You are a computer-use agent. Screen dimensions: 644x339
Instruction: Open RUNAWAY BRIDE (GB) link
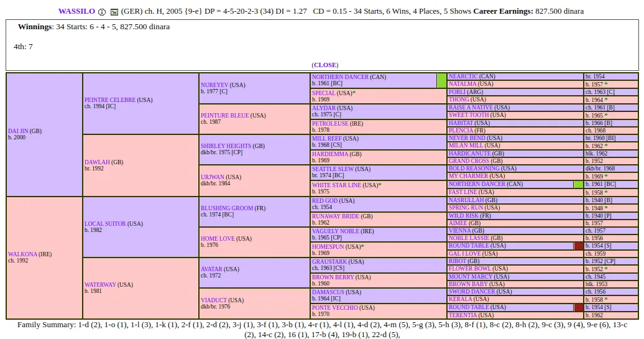click(x=336, y=216)
